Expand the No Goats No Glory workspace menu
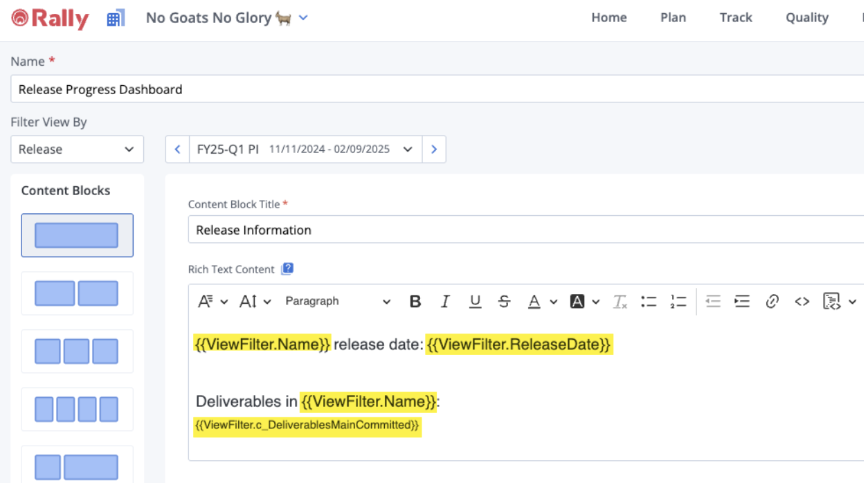 point(302,18)
